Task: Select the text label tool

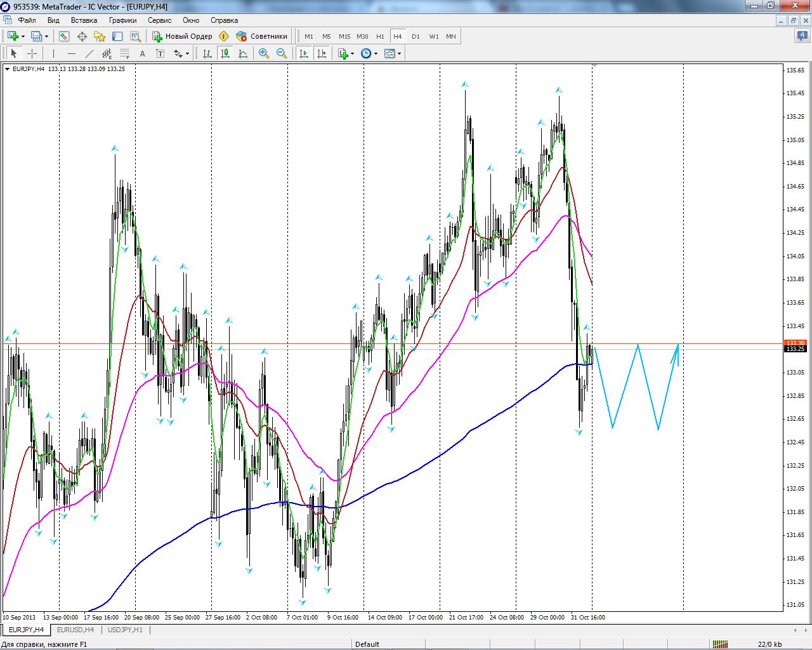Action: (143, 54)
